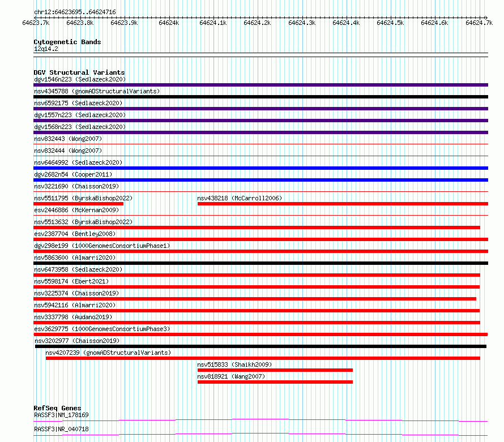Click the 64623.7k ruler tick label

[x=36, y=23]
